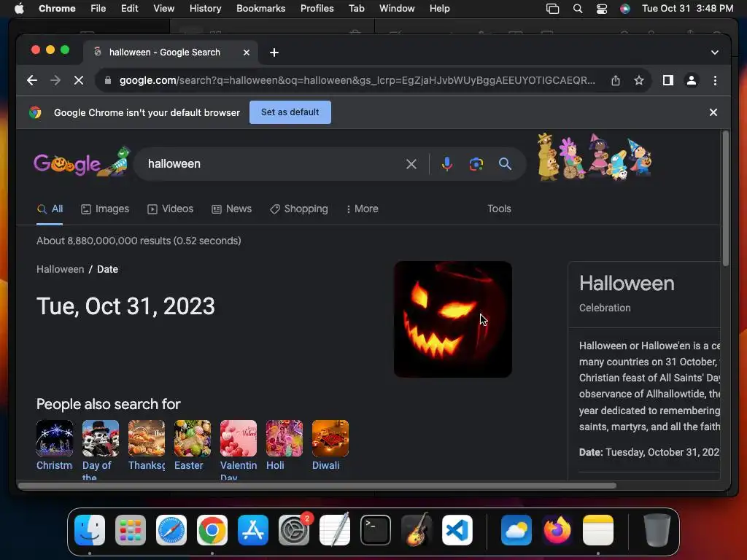This screenshot has height=560, width=747.
Task: Open Finder from the Dock
Action: (x=90, y=530)
